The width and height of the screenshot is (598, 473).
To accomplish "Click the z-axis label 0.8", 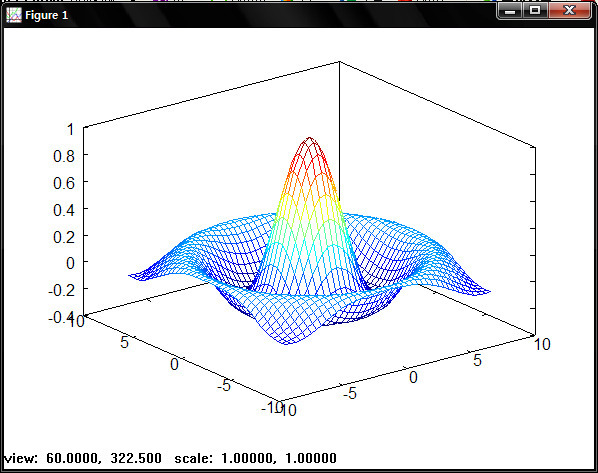I will [64, 156].
